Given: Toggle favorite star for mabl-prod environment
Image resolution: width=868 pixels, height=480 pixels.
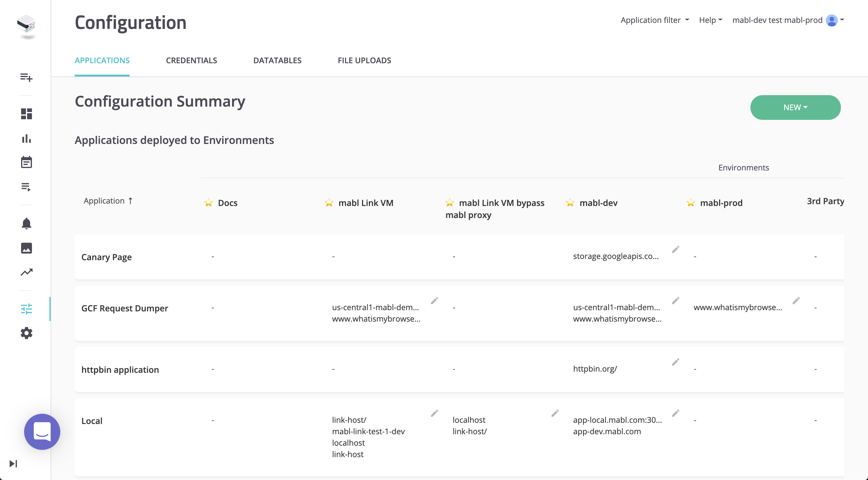Looking at the screenshot, I should click(x=690, y=203).
